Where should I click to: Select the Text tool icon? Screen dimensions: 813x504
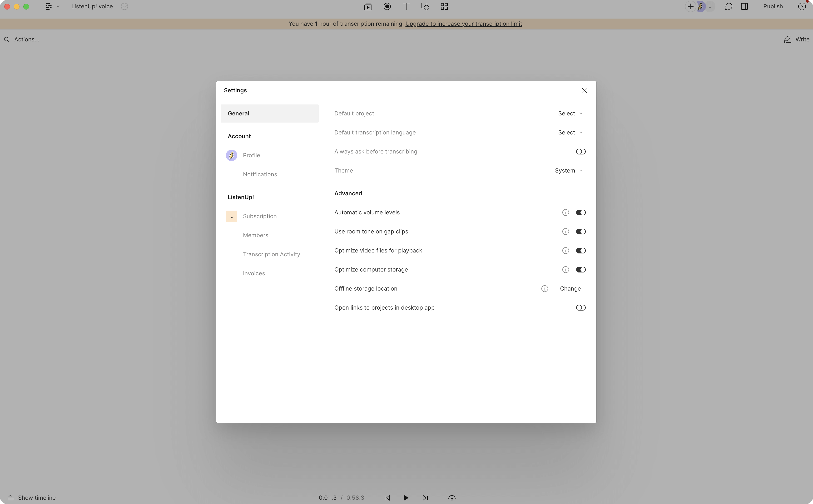[x=406, y=6]
